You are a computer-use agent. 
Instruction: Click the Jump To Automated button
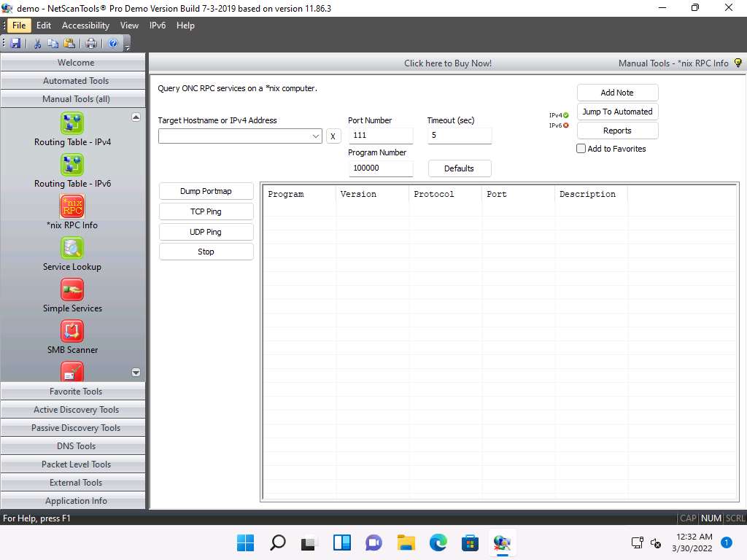(x=617, y=112)
